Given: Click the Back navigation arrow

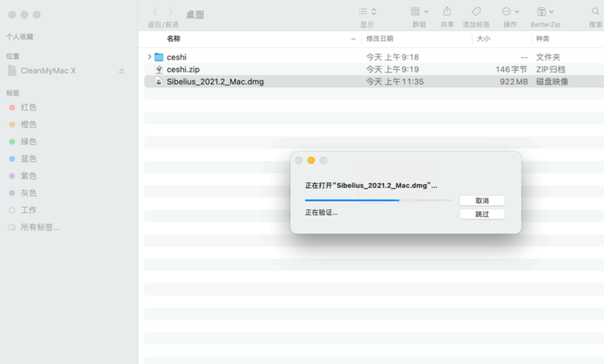Looking at the screenshot, I should click(x=156, y=12).
